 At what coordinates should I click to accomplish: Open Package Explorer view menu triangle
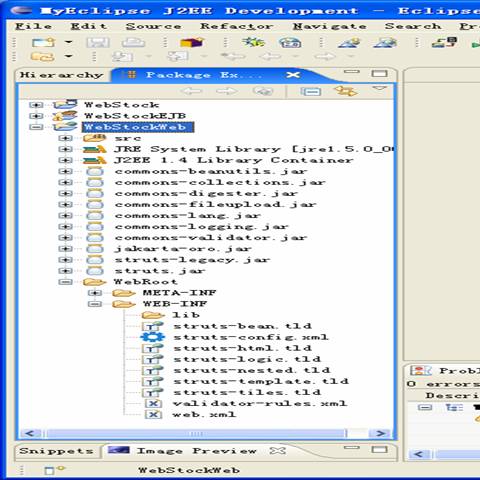[379, 89]
